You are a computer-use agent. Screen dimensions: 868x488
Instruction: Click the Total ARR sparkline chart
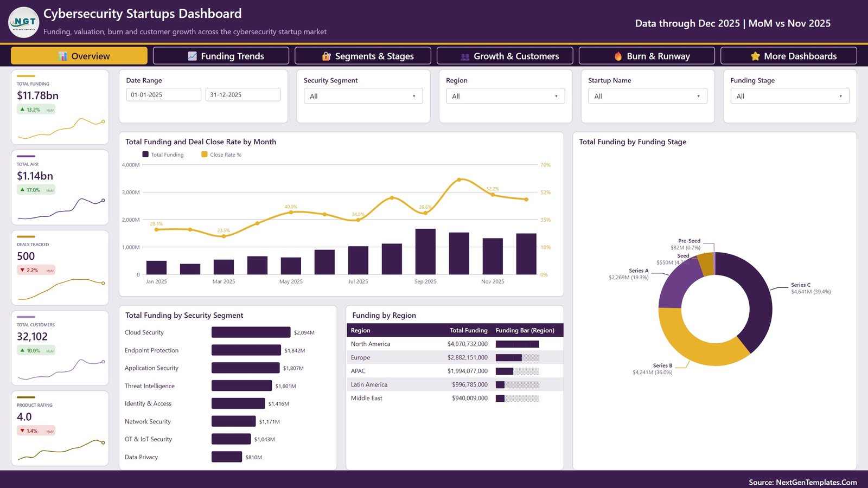[61, 209]
